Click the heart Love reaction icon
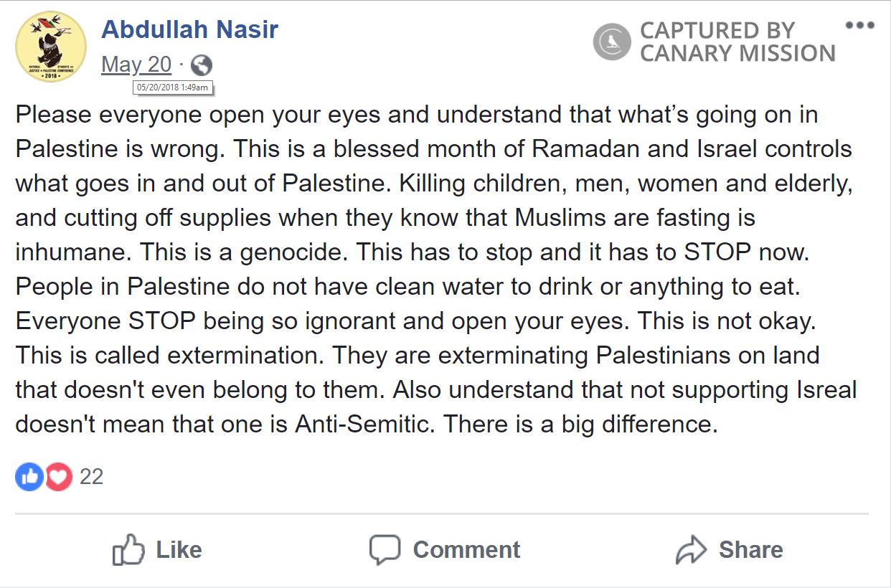The image size is (891, 588). pyautogui.click(x=58, y=476)
